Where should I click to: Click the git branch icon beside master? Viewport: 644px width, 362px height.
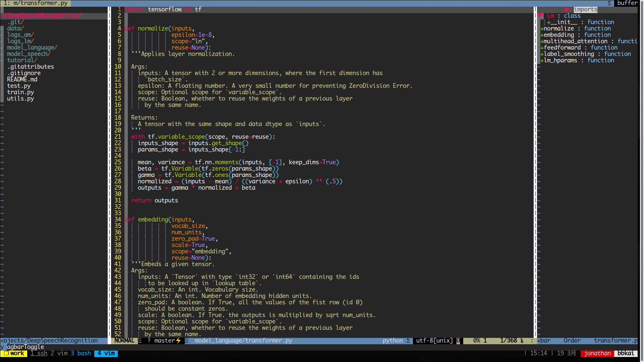(149, 341)
